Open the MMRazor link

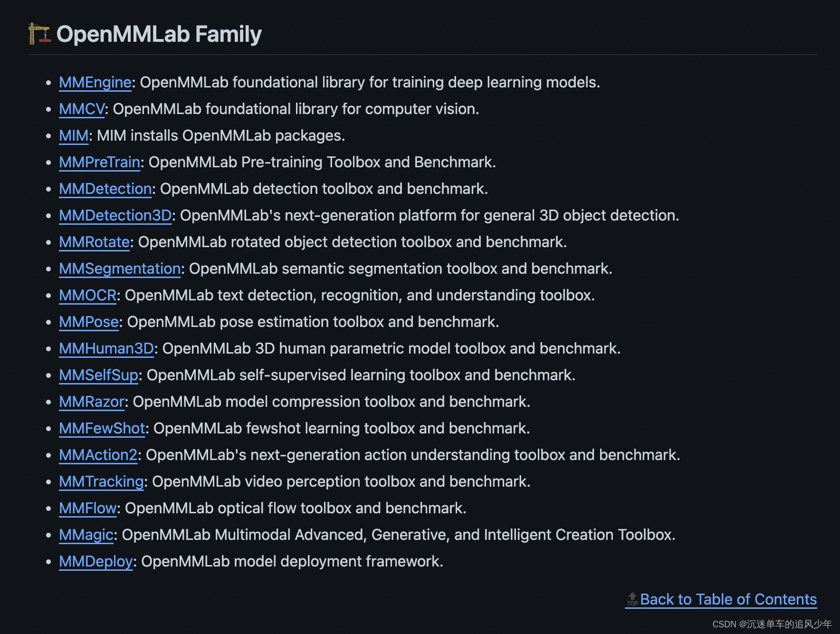(92, 402)
